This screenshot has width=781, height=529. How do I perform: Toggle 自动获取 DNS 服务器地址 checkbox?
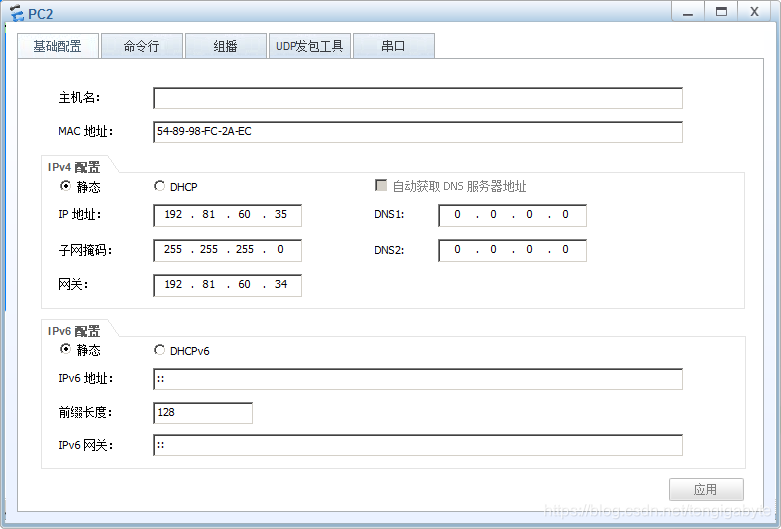point(381,186)
